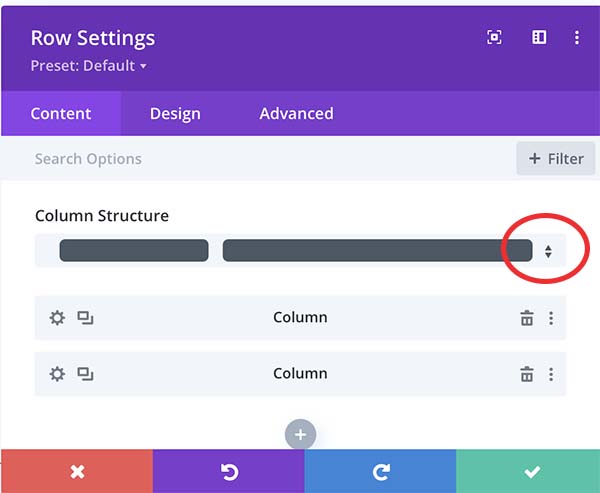Discard changes with the red X button

tap(77, 471)
